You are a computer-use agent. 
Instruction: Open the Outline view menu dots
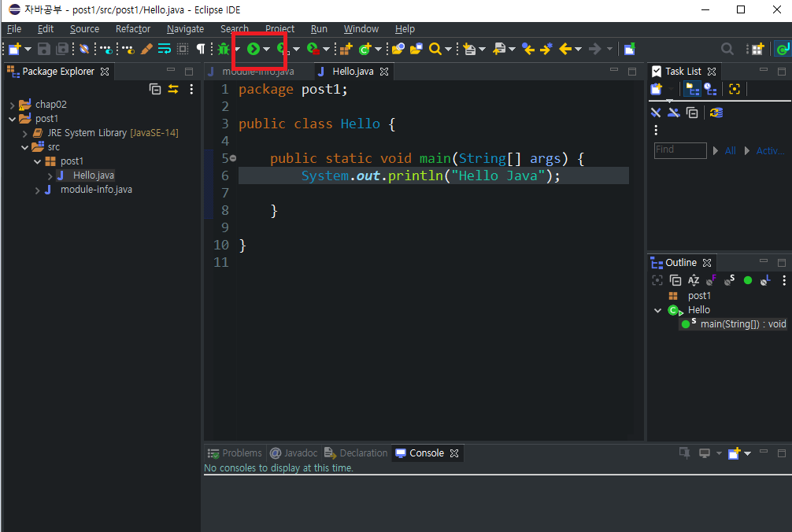pos(784,280)
